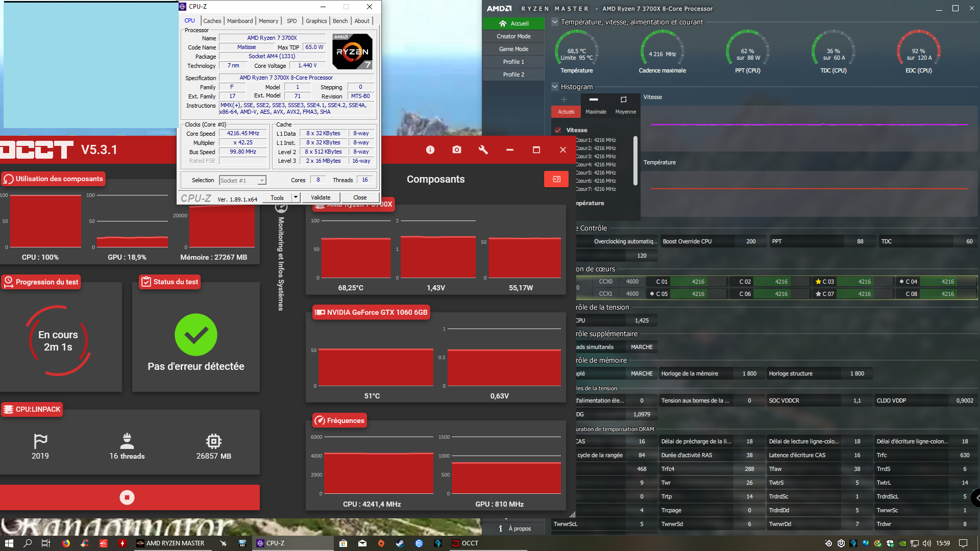Toggle MARCHE for threads simultanés
This screenshot has height=551, width=980.
coord(642,347)
